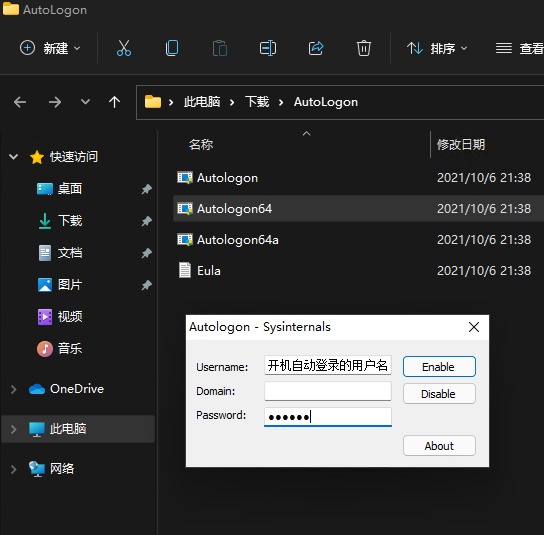Click the Username field in Autologon dialog
The height and width of the screenshot is (535, 544).
point(328,365)
